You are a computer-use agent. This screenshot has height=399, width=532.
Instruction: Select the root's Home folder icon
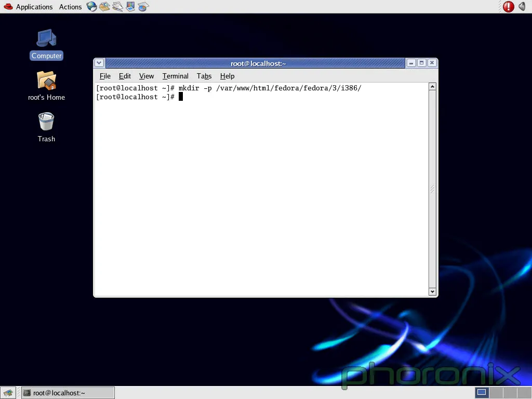point(46,86)
